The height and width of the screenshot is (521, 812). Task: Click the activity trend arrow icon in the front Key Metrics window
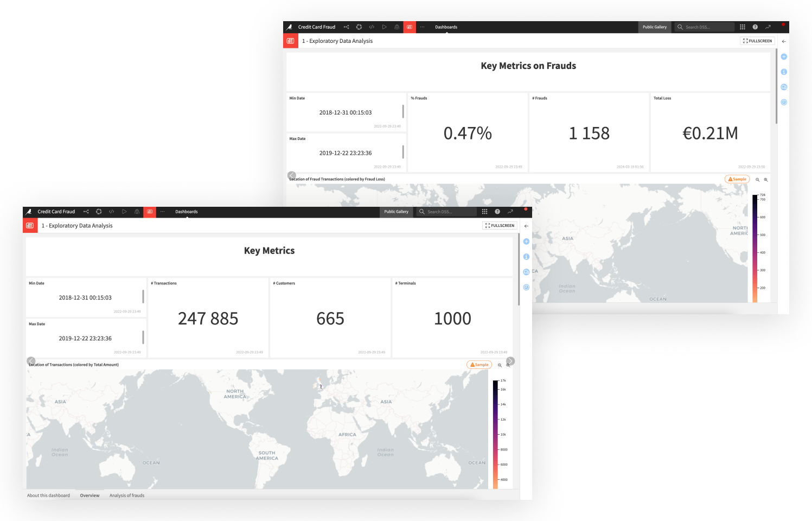coord(510,212)
